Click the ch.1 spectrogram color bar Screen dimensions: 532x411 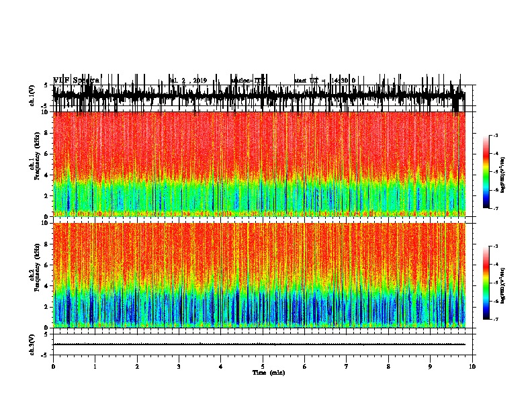pos(486,172)
